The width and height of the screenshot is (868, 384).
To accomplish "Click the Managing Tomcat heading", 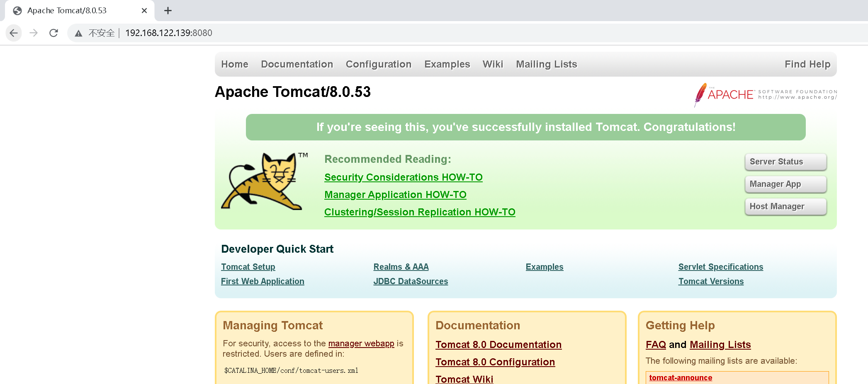I will pos(272,326).
